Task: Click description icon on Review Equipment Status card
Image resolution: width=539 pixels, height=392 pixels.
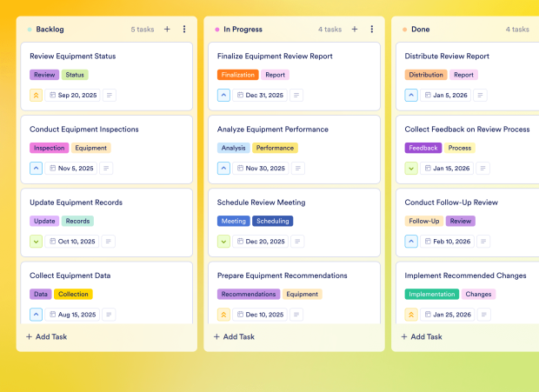Action: 110,96
